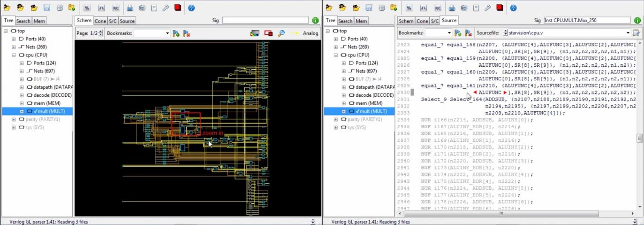Viewport: 644px width, 225px height.
Task: Click the source code vertical scrollbar thumb
Action: (640, 138)
